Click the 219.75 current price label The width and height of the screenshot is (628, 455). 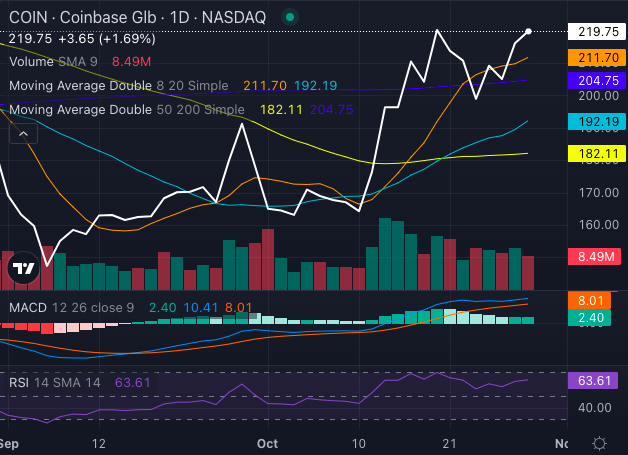pos(596,32)
